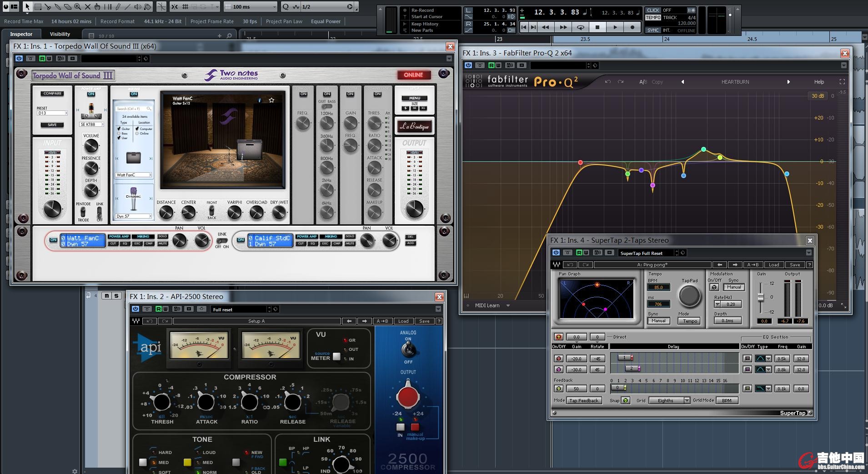
Task: Go to previous marker in transport
Action: click(524, 27)
